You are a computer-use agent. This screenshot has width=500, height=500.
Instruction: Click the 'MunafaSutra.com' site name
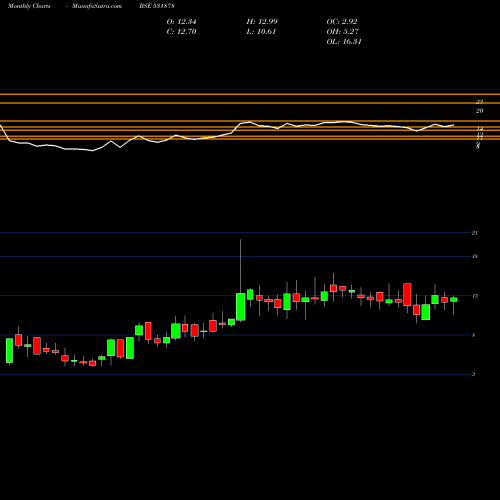coord(97,6)
